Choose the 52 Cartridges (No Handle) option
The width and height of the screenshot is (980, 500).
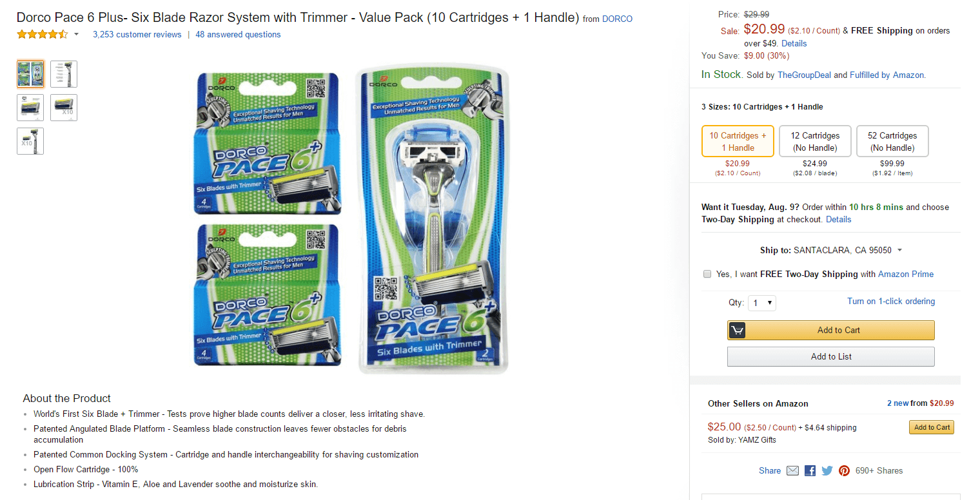tap(892, 142)
